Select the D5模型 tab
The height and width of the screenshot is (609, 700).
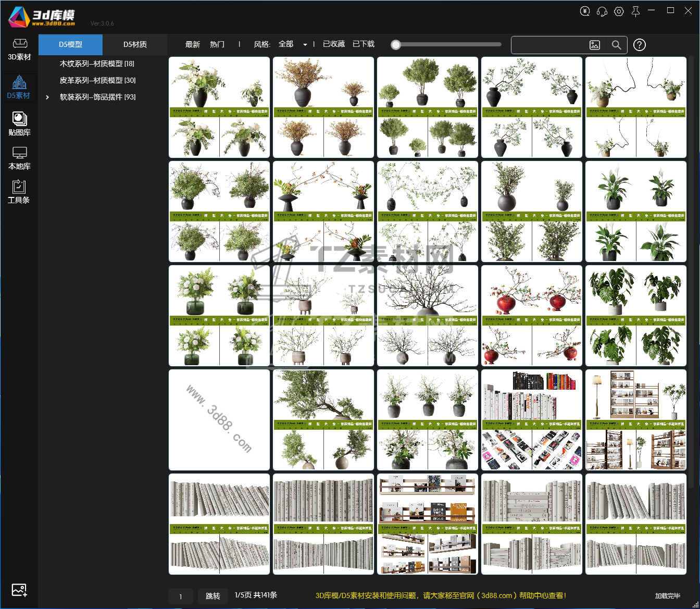click(x=70, y=45)
